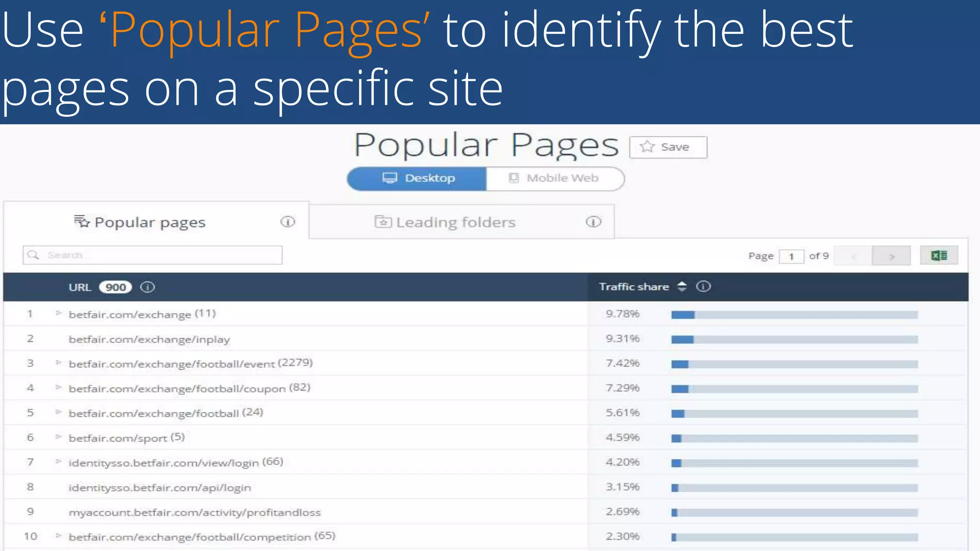Export table to Excel
Viewport: 980px width, 551px height.
[x=939, y=255]
